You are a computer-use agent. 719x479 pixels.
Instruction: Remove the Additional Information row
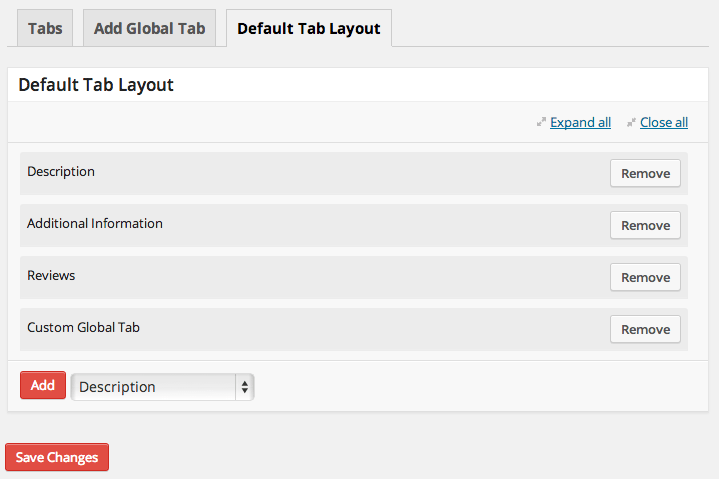[645, 225]
